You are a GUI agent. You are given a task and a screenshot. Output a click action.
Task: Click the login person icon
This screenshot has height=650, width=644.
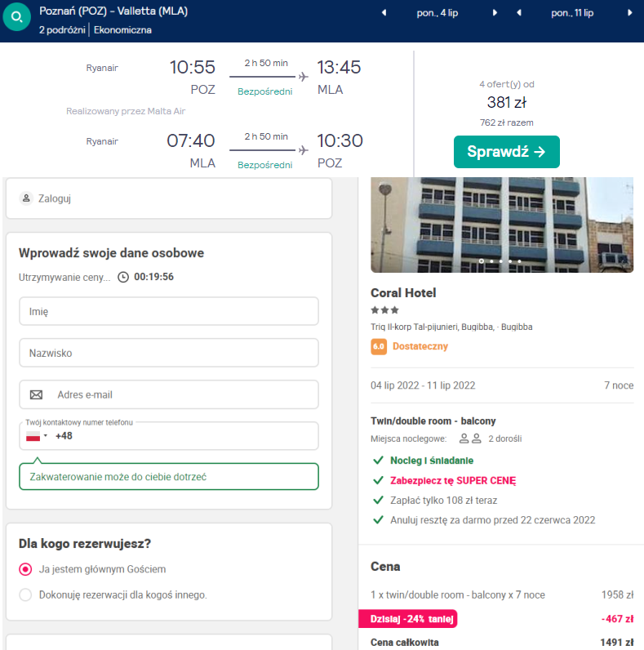coord(26,198)
